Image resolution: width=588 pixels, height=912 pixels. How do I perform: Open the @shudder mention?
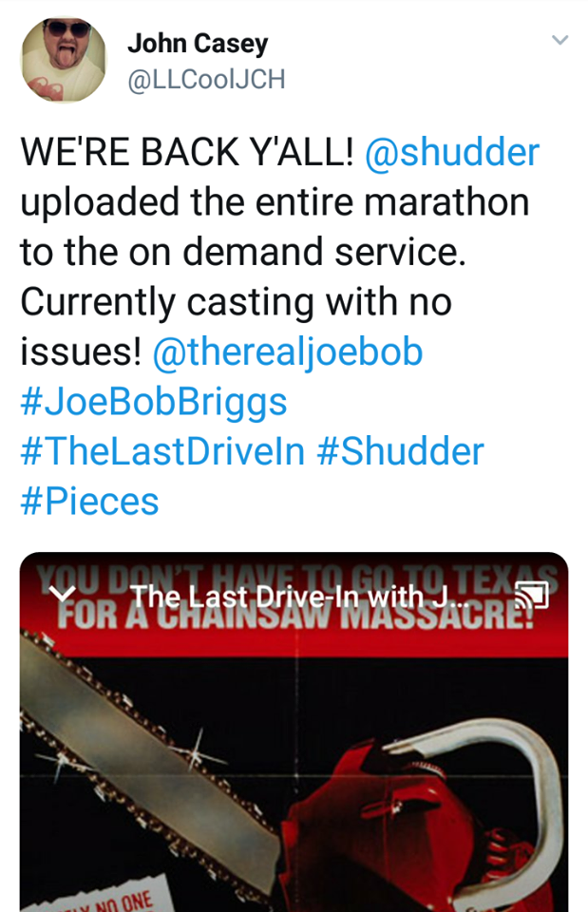452,152
